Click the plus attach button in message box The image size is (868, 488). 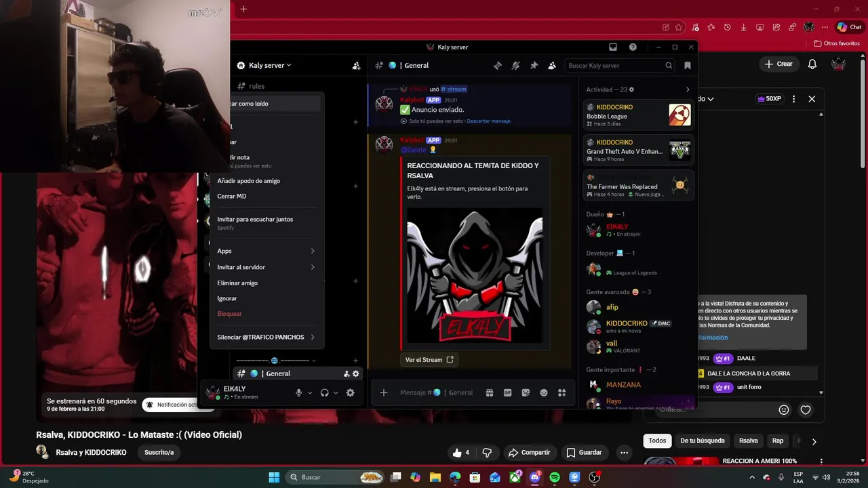click(383, 392)
